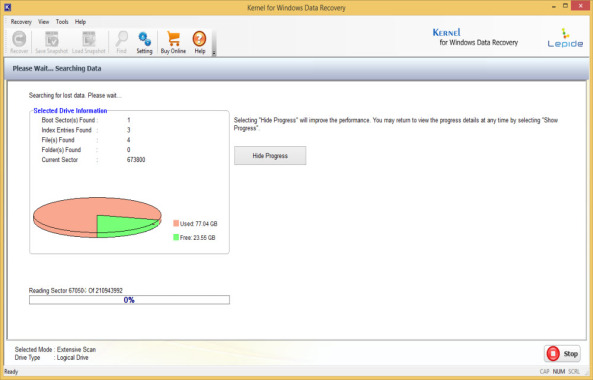The width and height of the screenshot is (593, 380).
Task: Click the SCRL indicator in status bar
Action: pyautogui.click(x=574, y=372)
